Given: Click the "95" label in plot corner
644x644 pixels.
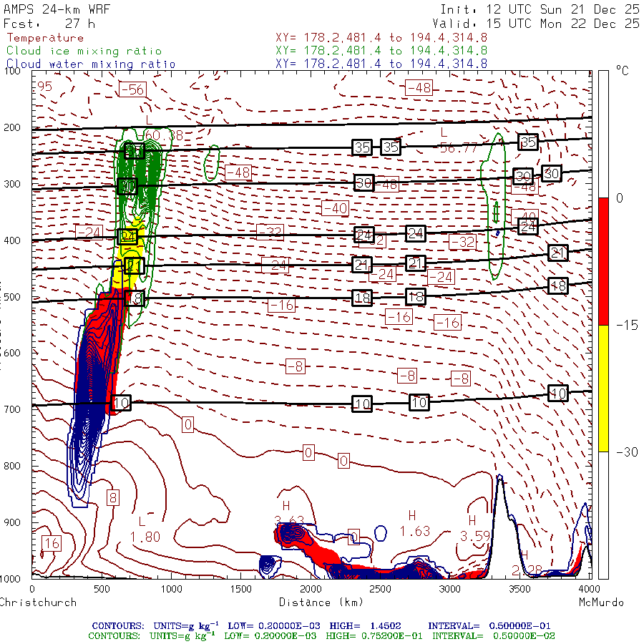Looking at the screenshot, I should (x=44, y=87).
